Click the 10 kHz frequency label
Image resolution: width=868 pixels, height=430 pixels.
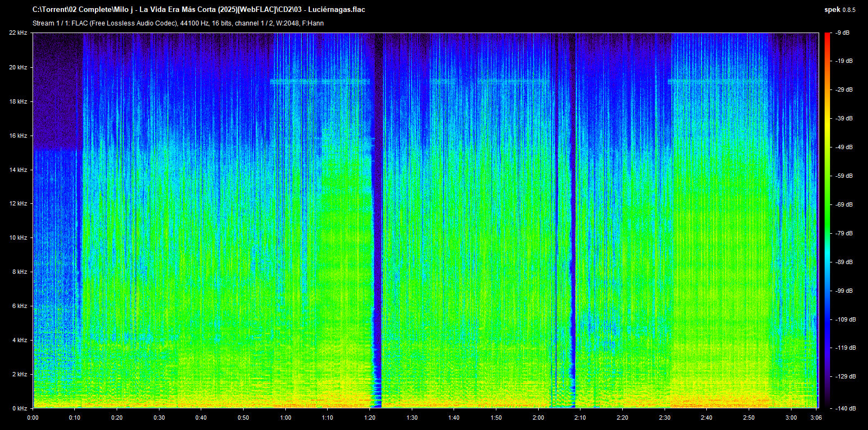coord(18,238)
